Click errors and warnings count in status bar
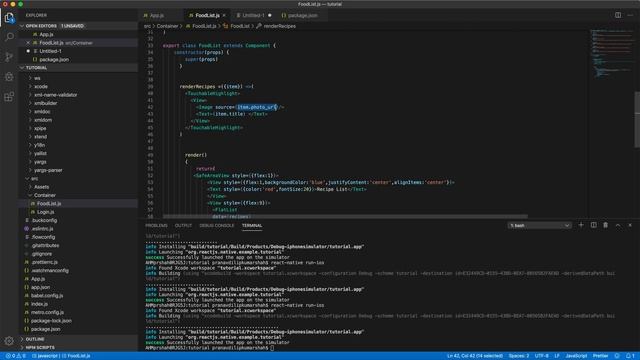Image resolution: width=640 pixels, height=360 pixels. point(16,356)
